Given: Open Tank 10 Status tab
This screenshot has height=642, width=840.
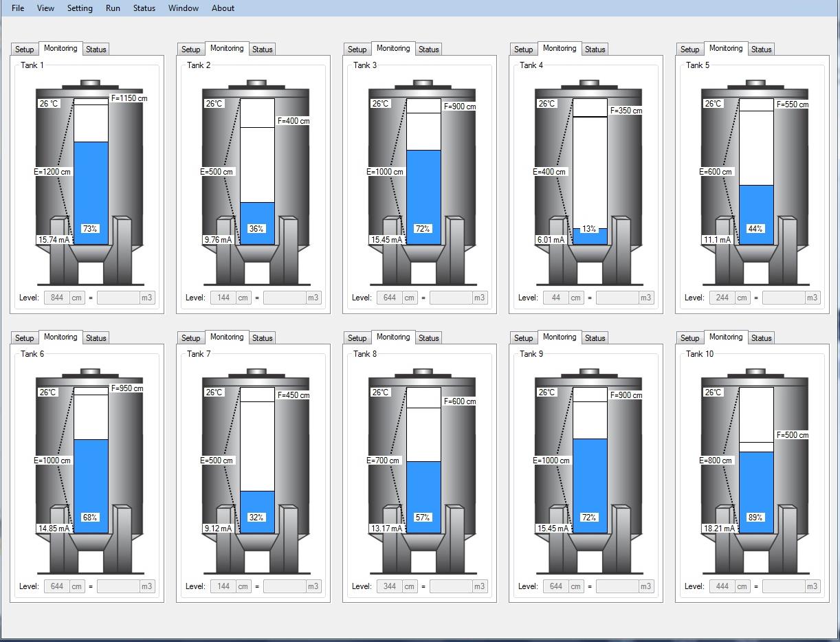Looking at the screenshot, I should tap(761, 338).
